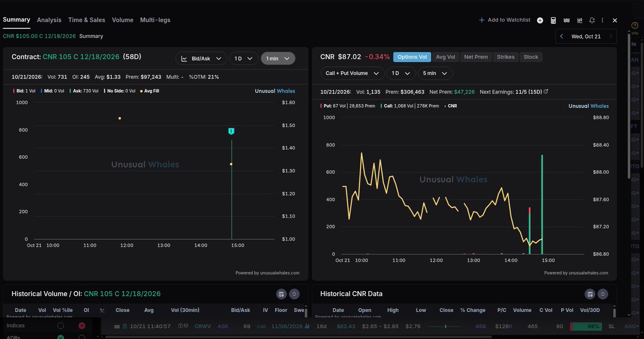
Task: Click the 99% Vol/30D progress bar
Action: 585,326
